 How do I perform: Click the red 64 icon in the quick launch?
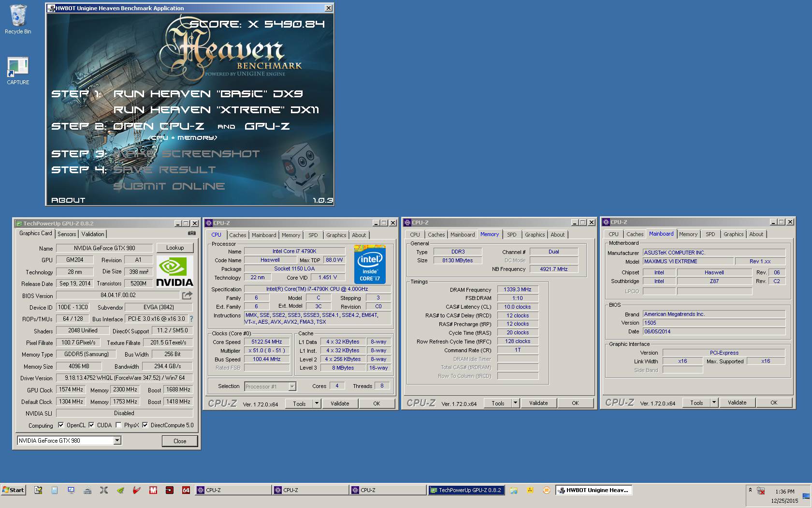click(186, 490)
